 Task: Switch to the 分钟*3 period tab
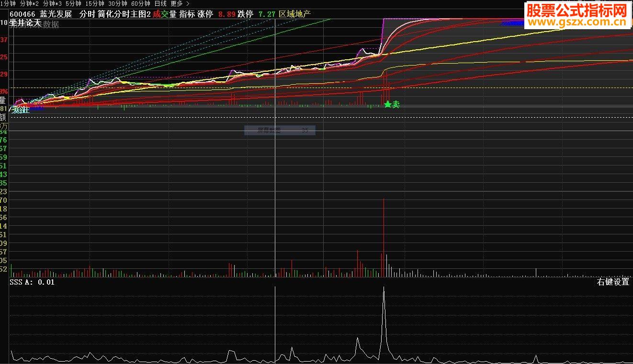coord(52,3)
